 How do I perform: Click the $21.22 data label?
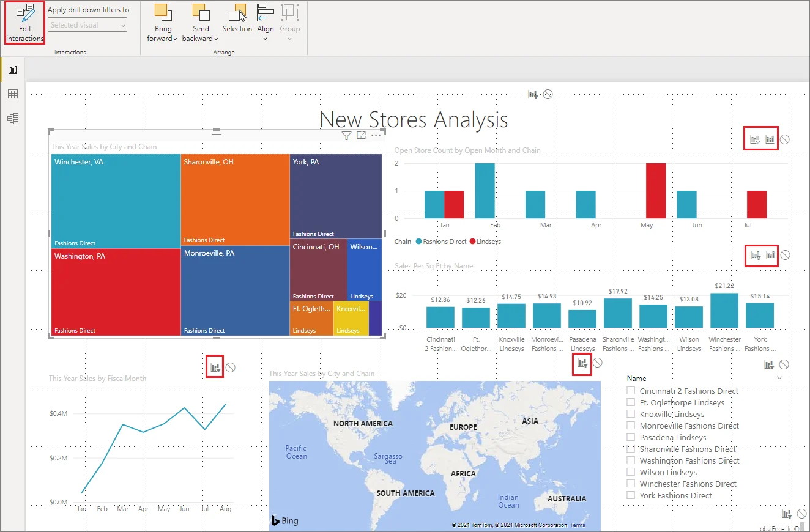click(724, 286)
